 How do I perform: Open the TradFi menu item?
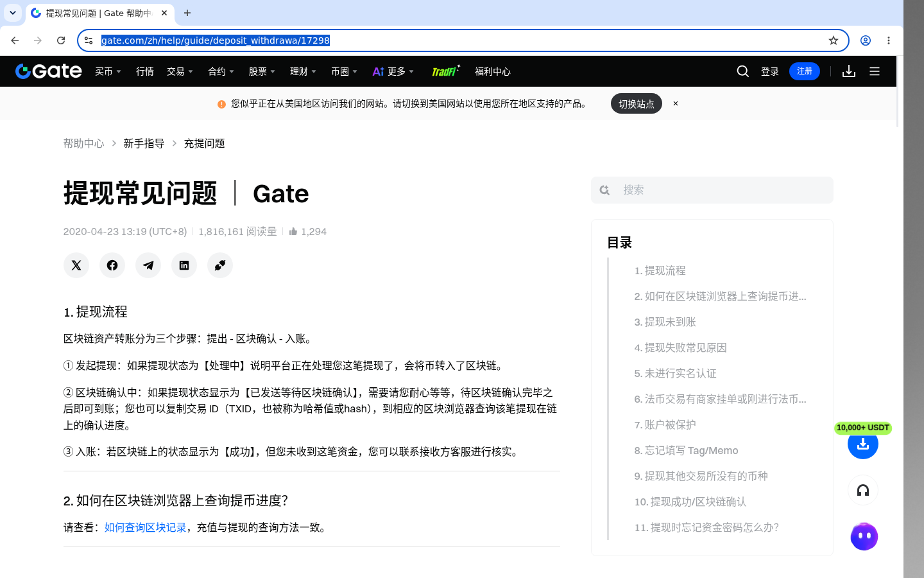pos(445,71)
